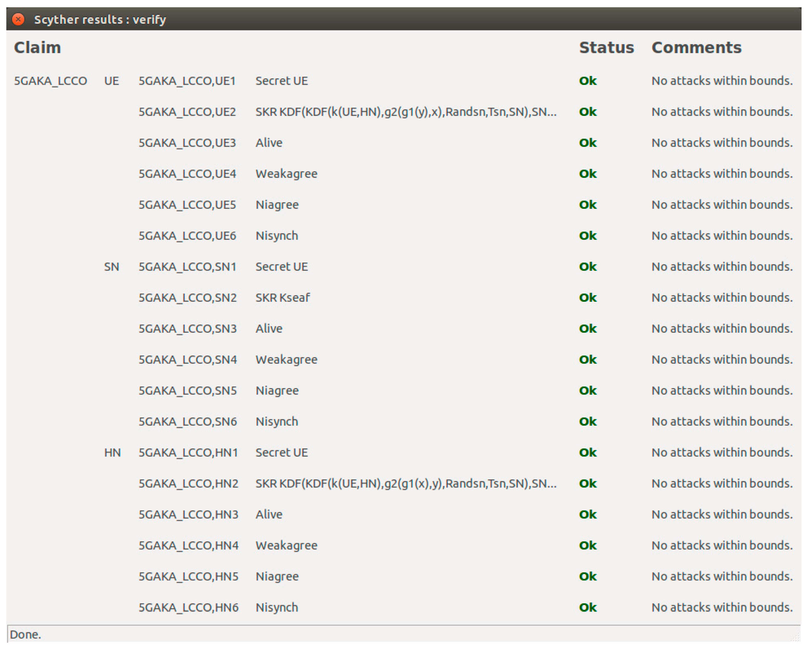This screenshot has height=651, width=812.
Task: Click the 5GAKA_LCCO,UE4 Weakagree row
Action: pos(286,174)
